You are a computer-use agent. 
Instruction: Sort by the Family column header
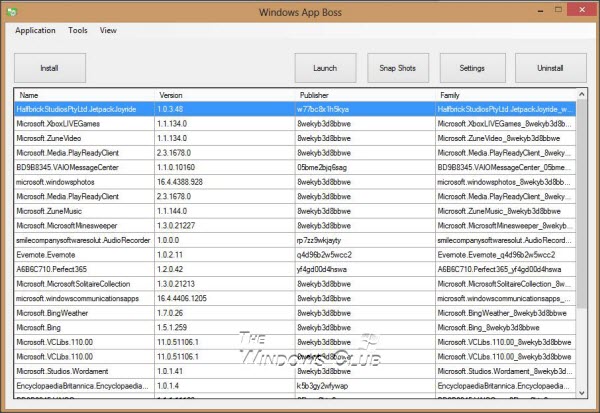point(505,95)
